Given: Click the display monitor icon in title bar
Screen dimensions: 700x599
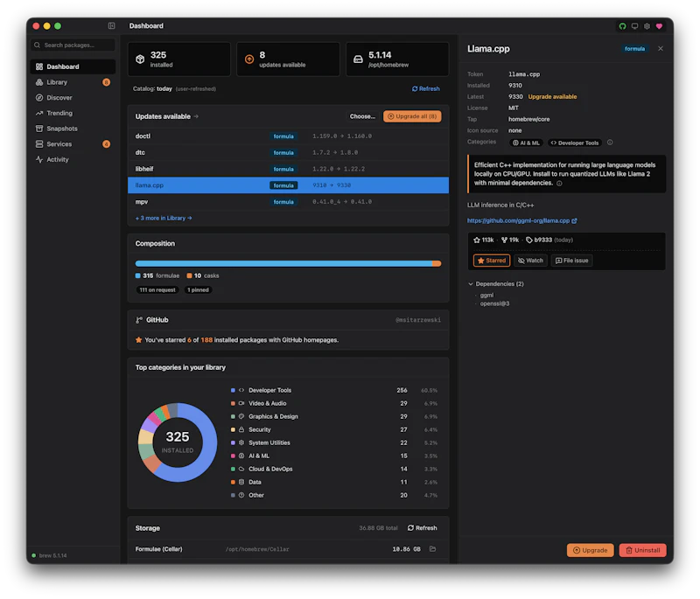Looking at the screenshot, I should 634,26.
